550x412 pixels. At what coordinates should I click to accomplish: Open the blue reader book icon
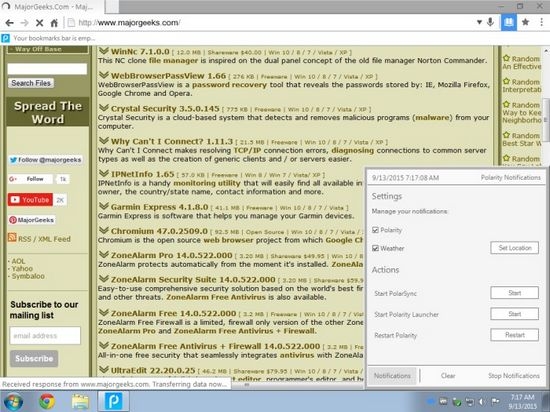508,22
